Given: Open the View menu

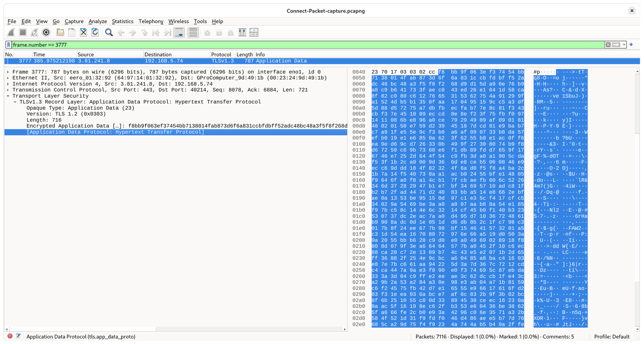Looking at the screenshot, I should coord(41,21).
